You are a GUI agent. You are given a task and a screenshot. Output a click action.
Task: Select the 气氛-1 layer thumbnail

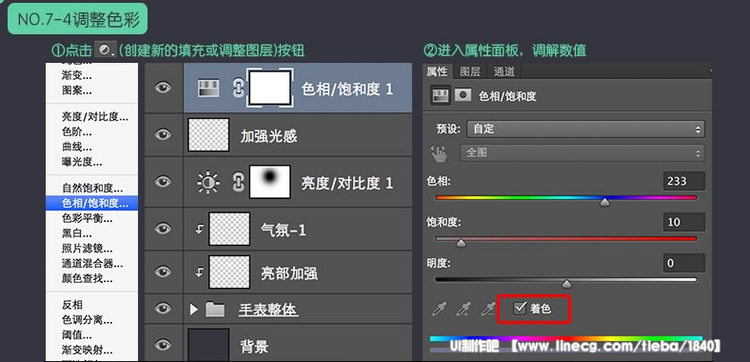(230, 229)
